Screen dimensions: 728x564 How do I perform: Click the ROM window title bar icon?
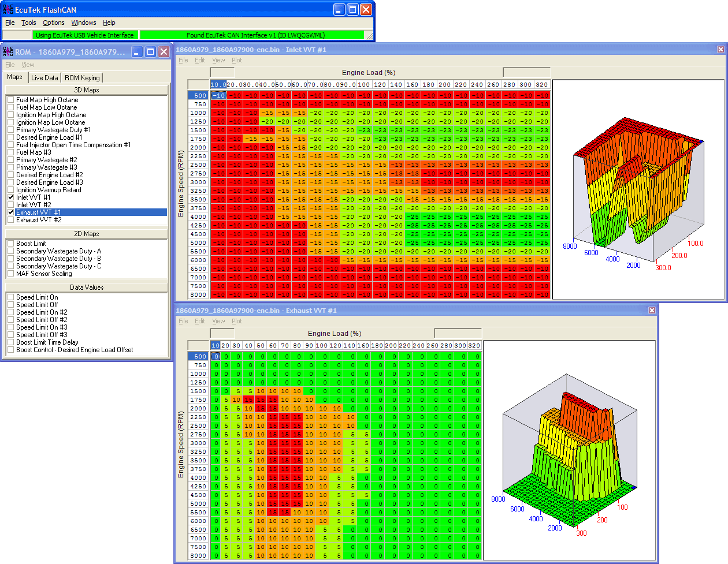point(8,52)
